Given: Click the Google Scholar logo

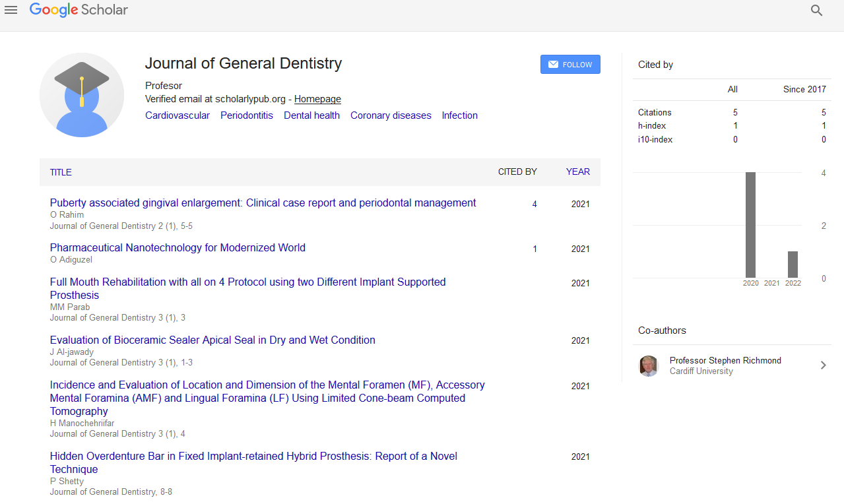Looking at the screenshot, I should click(79, 10).
